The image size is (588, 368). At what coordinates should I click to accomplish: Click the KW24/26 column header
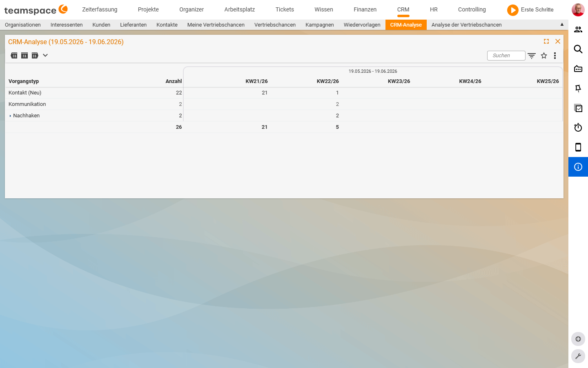[x=470, y=81]
